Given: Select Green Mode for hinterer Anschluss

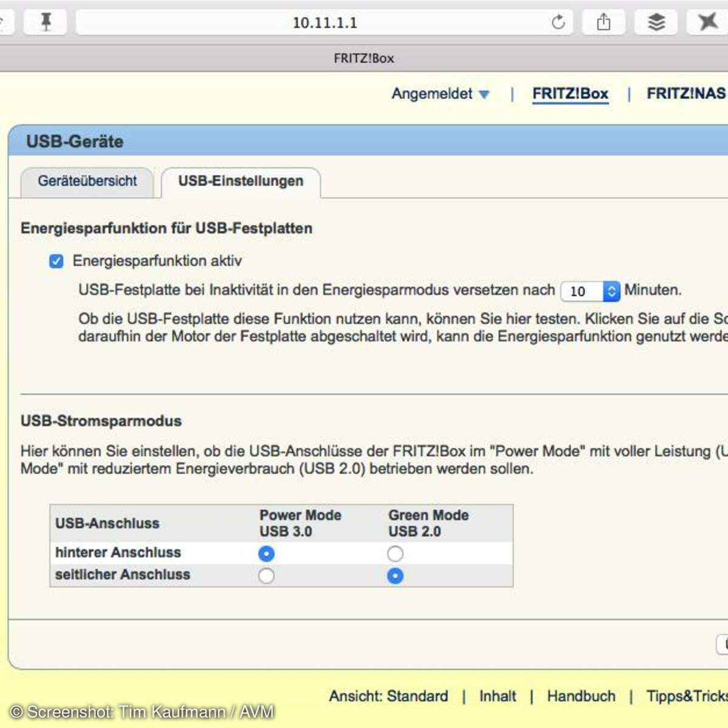Looking at the screenshot, I should 395,553.
